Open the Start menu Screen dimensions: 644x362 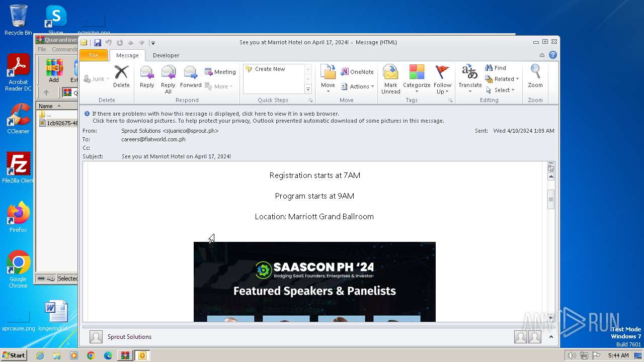tap(14, 355)
